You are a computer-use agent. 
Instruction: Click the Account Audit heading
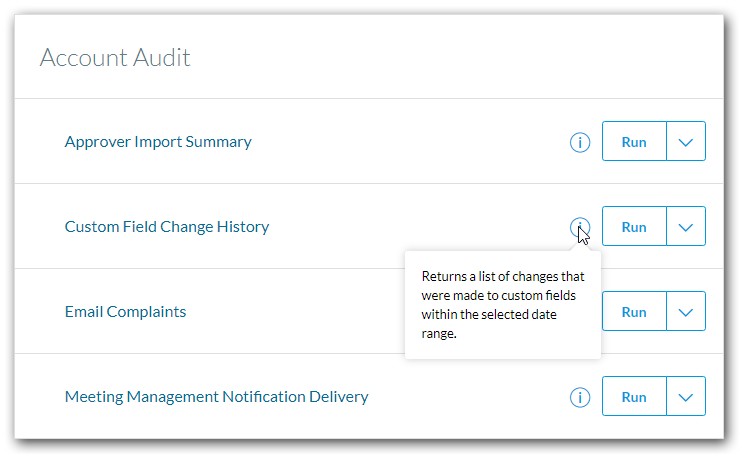click(x=115, y=58)
